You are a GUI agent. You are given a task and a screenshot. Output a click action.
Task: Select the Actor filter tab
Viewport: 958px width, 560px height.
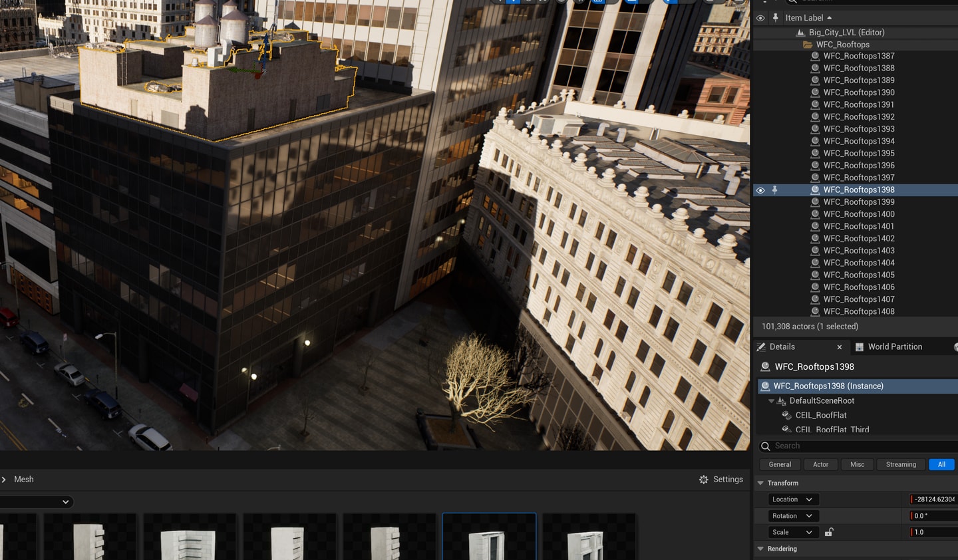[820, 465]
